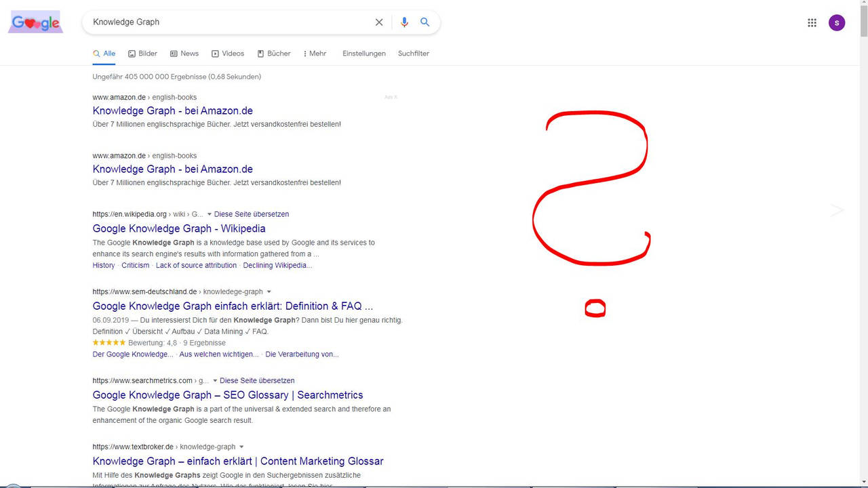Open the Criticism sitelink
The width and height of the screenshot is (868, 488).
[x=136, y=266]
